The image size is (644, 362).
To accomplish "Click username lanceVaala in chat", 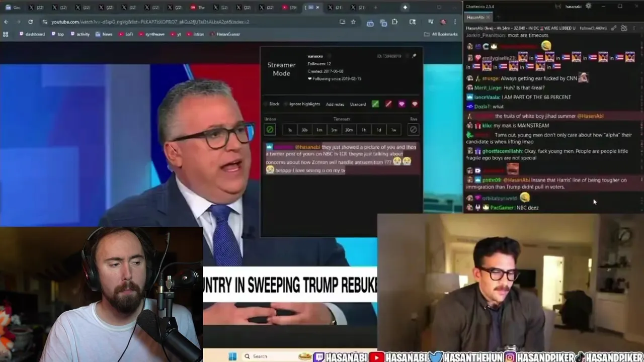I will point(487,97).
